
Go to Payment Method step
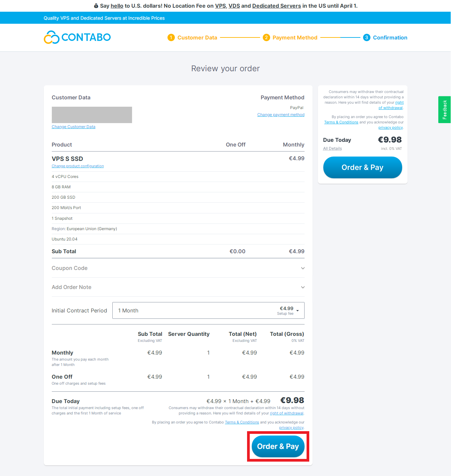295,37
